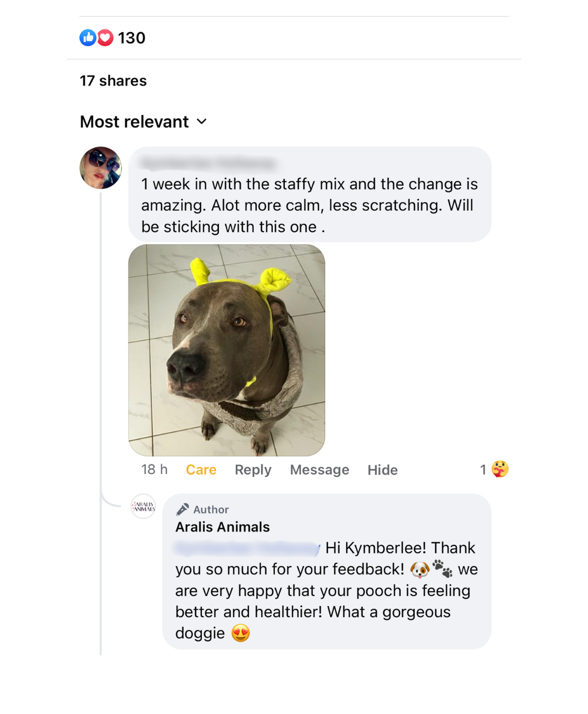Click the 18 h comment timestamp
The image size is (588, 714).
pyautogui.click(x=154, y=470)
